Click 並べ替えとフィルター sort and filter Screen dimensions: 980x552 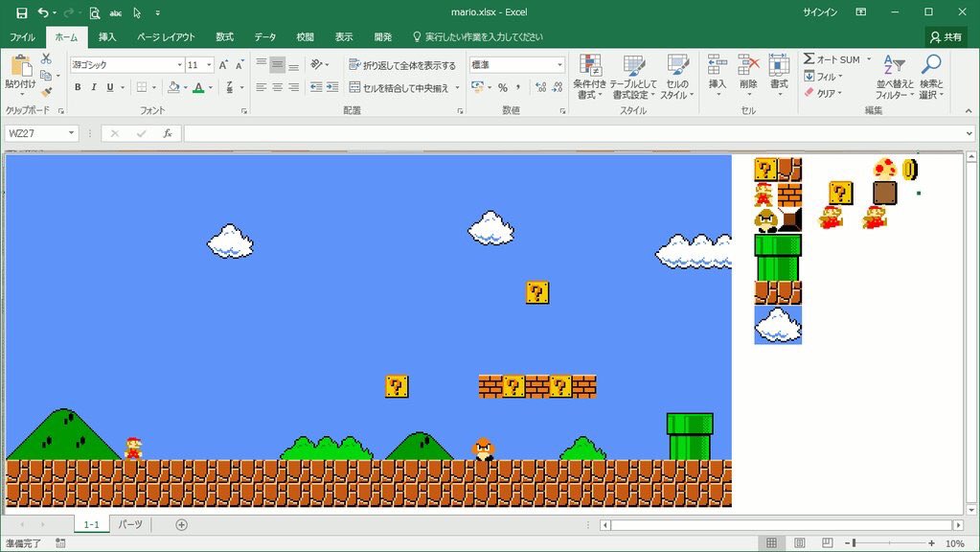pyautogui.click(x=895, y=77)
